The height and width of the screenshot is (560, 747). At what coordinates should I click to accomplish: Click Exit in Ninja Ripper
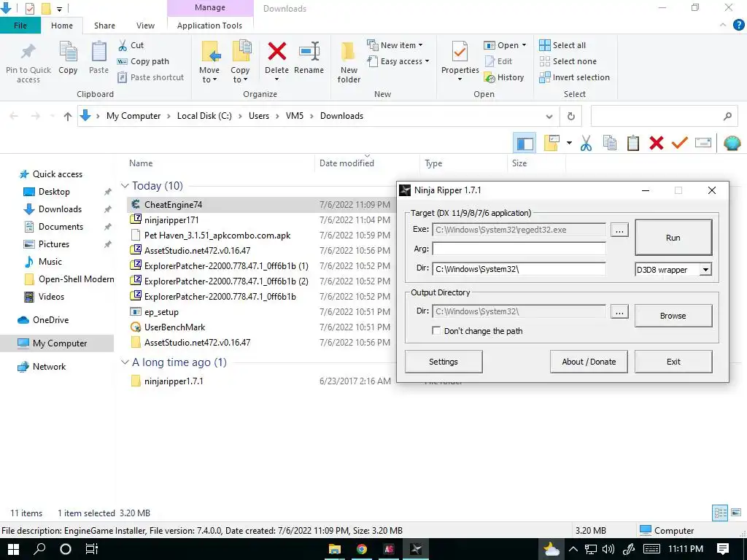[673, 362]
